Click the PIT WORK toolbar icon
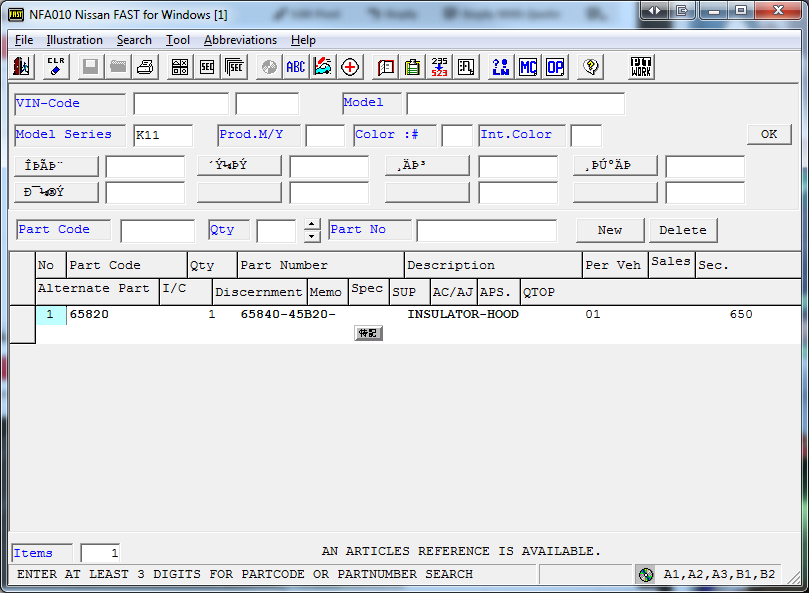The image size is (809, 593). point(641,67)
